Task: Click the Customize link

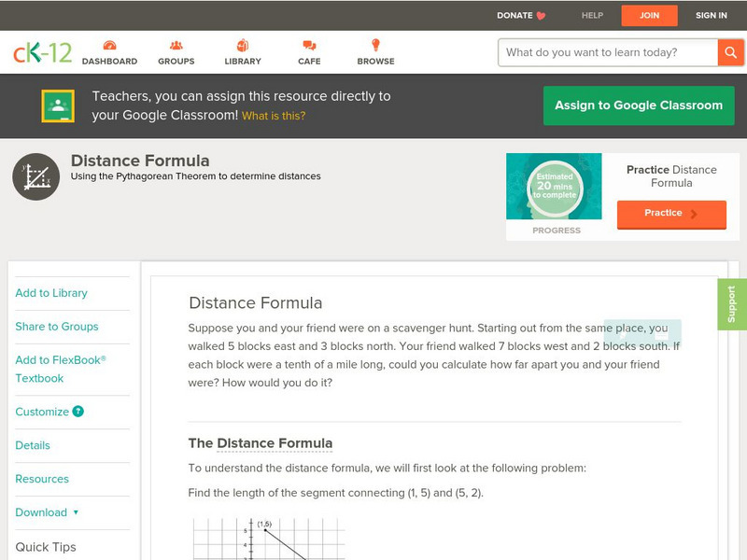Action: (x=42, y=412)
